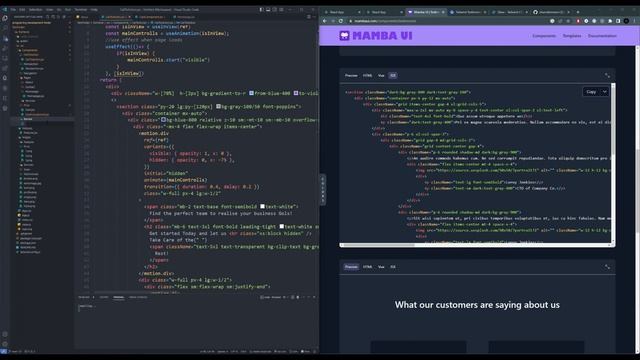Open the browser extensions puzzle icon
640x360 pixels.
point(610,21)
